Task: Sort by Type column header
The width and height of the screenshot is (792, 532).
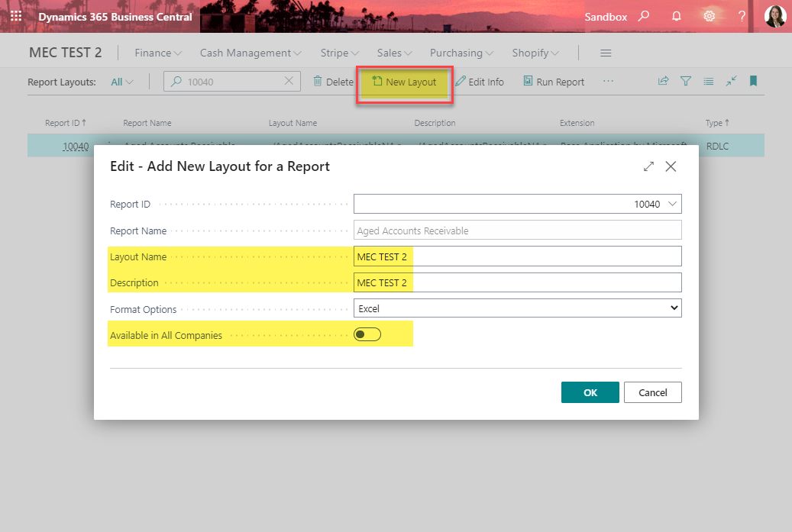Action: point(716,123)
